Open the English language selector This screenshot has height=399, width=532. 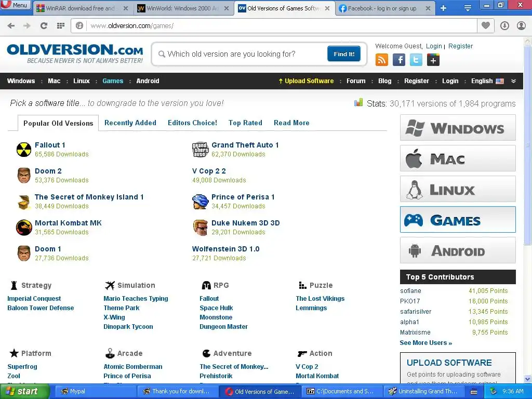tap(487, 81)
